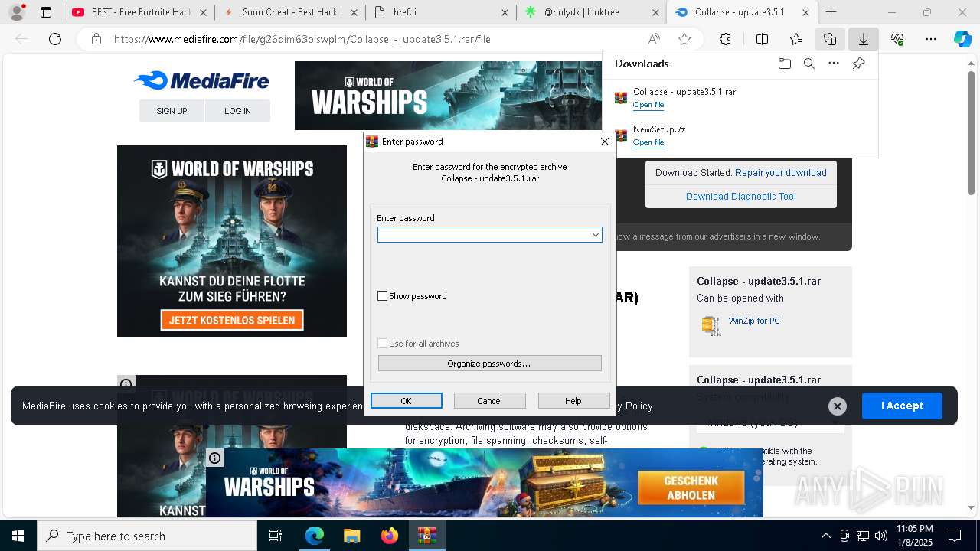Viewport: 980px width, 551px height.
Task: Open the Extensions puzzle icon
Action: tap(726, 39)
